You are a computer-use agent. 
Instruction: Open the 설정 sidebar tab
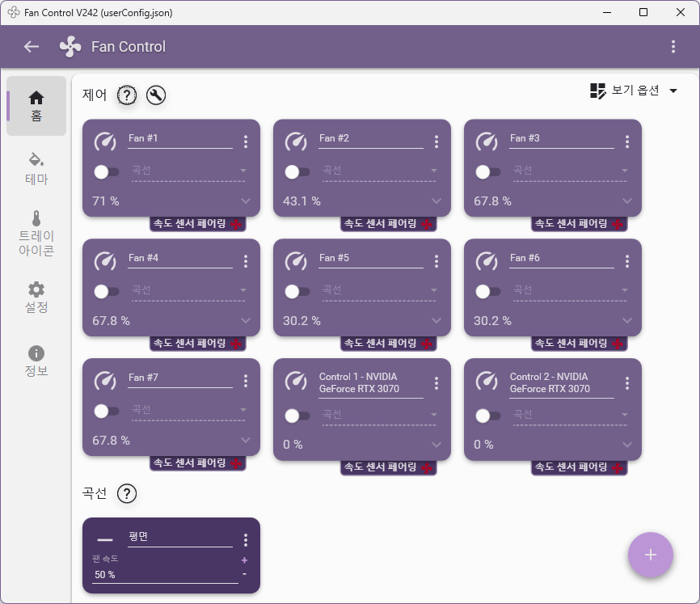[36, 297]
